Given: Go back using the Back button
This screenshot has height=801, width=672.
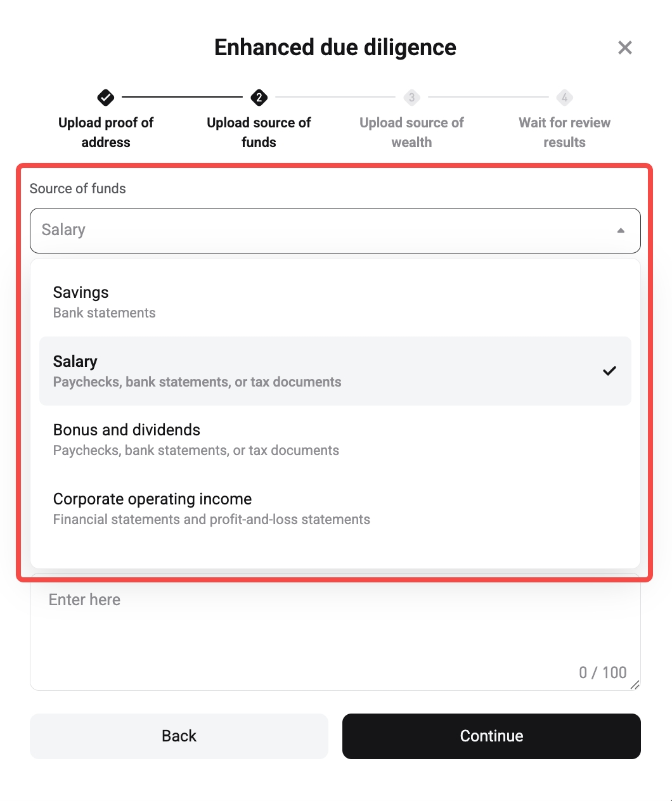Looking at the screenshot, I should [x=178, y=736].
